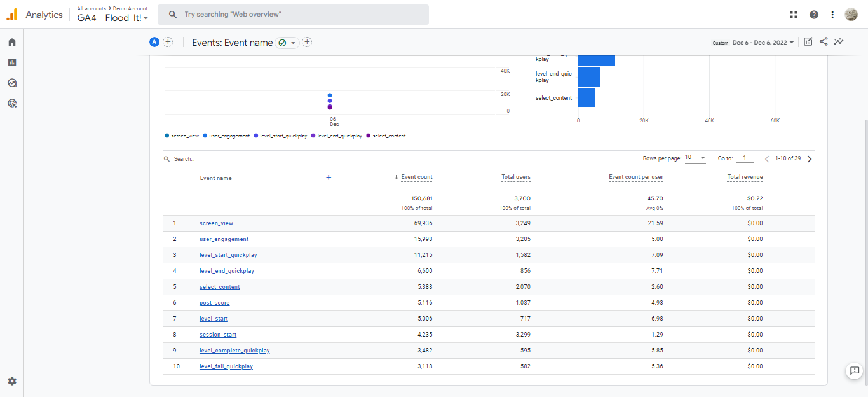Open the level_start_quickplay event link
The height and width of the screenshot is (397, 868).
click(228, 255)
